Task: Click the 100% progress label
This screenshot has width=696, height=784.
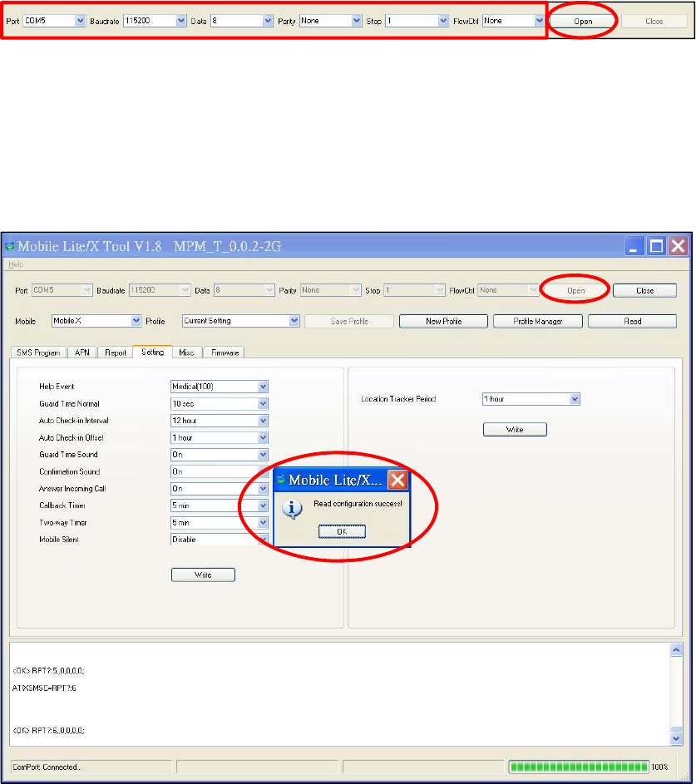Action: 659,767
